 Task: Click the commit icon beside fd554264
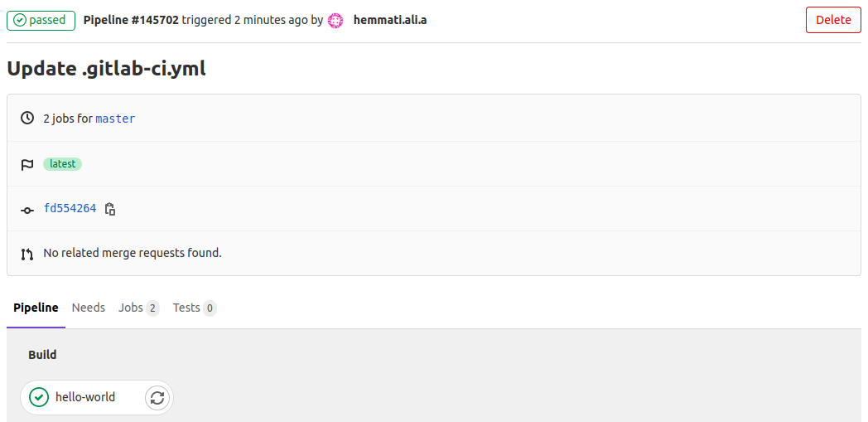27,210
